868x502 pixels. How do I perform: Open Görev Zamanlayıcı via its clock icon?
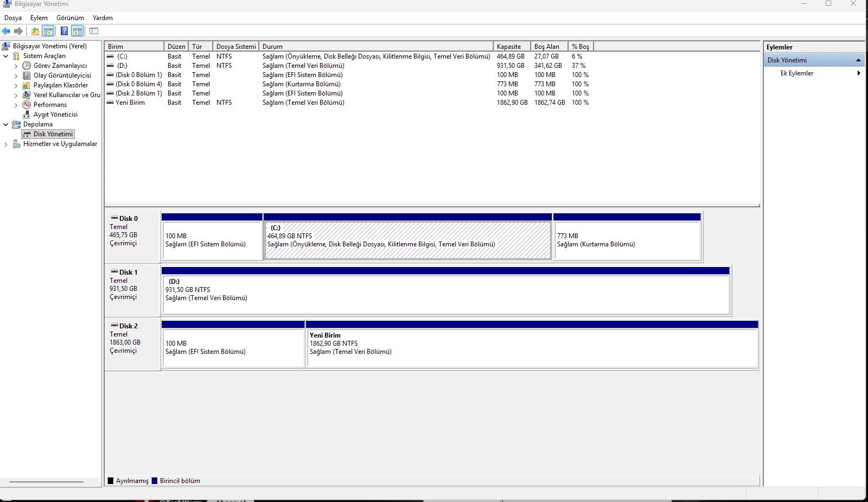point(27,66)
